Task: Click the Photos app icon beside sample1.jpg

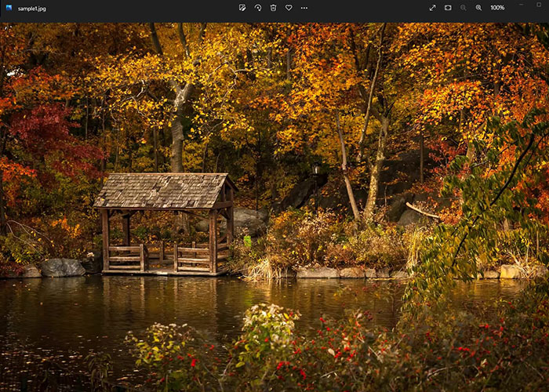Action: pos(9,8)
